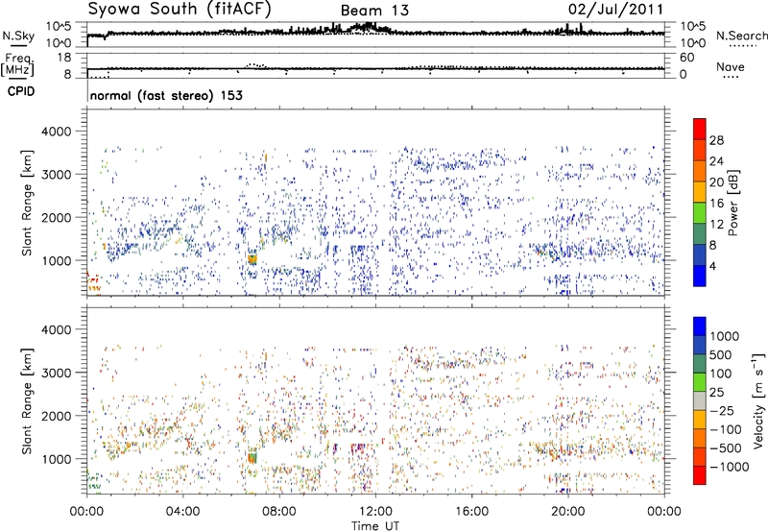Click the green band in power colorbar
The height and width of the screenshot is (532, 768).
(700, 213)
